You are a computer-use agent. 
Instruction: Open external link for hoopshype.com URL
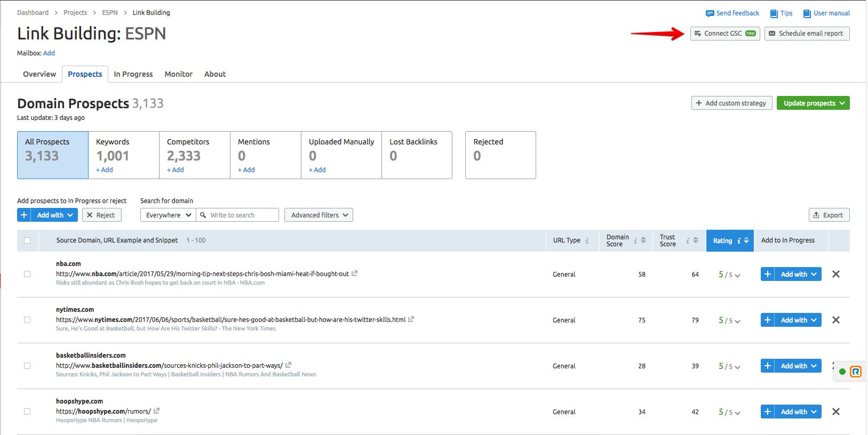(156, 411)
